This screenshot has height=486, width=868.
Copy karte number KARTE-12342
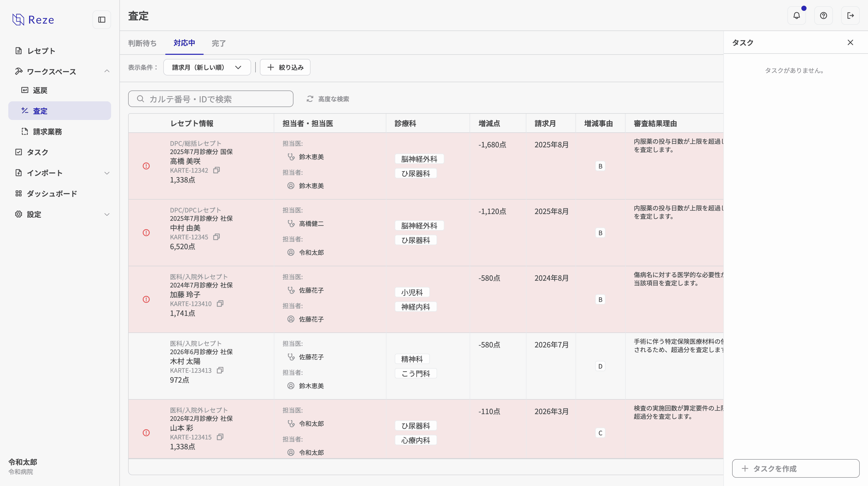(x=217, y=170)
